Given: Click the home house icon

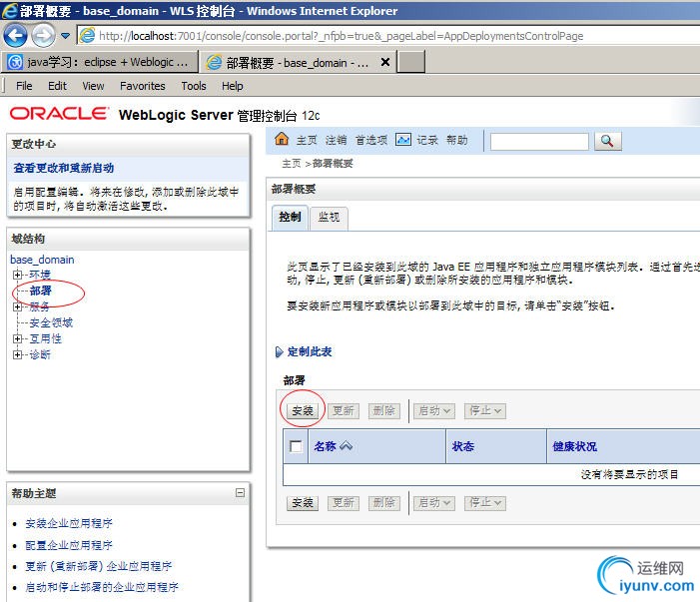Looking at the screenshot, I should tap(282, 139).
